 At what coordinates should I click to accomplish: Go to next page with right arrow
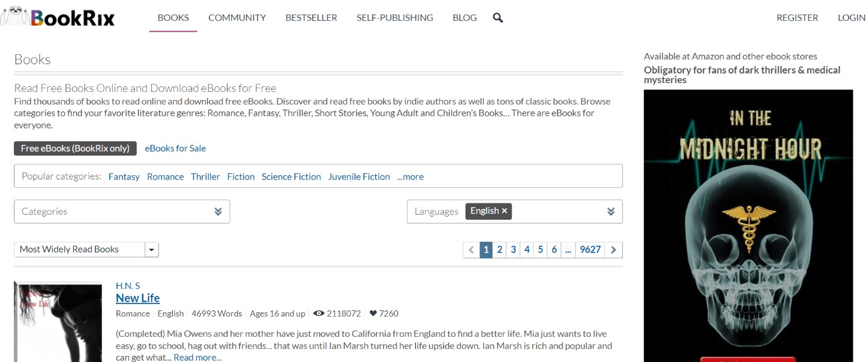pyautogui.click(x=614, y=249)
